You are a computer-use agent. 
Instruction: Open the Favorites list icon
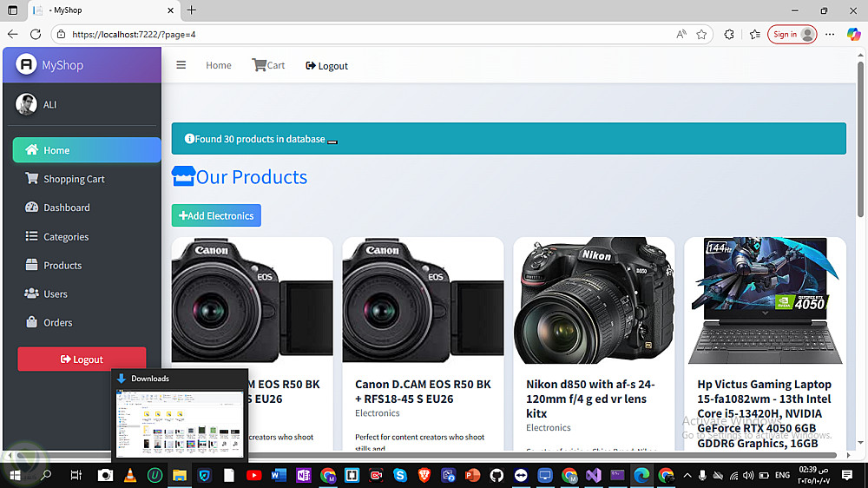coord(754,35)
